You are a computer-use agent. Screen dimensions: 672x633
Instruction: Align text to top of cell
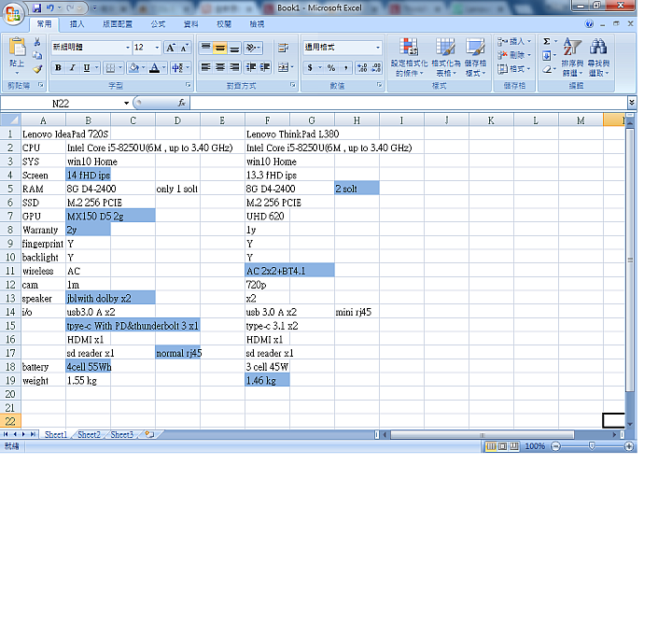[205, 48]
